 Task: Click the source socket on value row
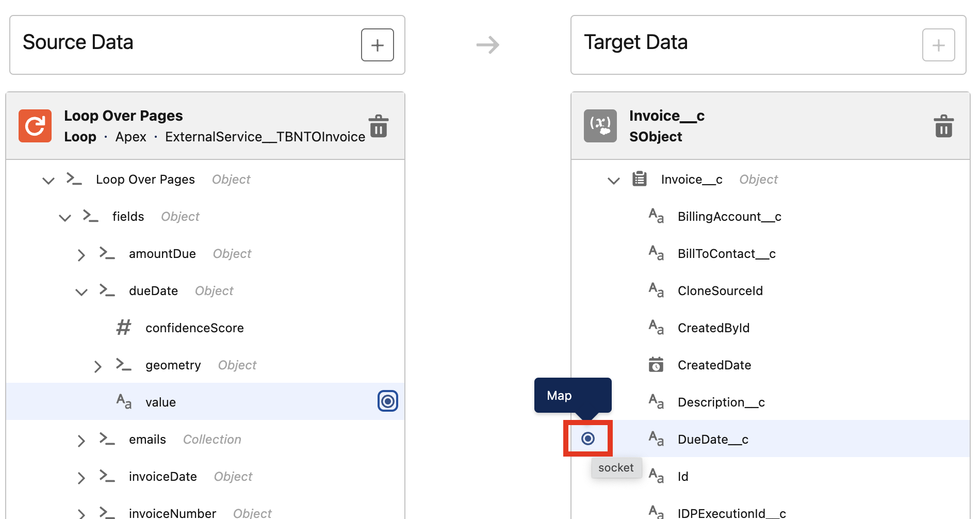click(388, 401)
